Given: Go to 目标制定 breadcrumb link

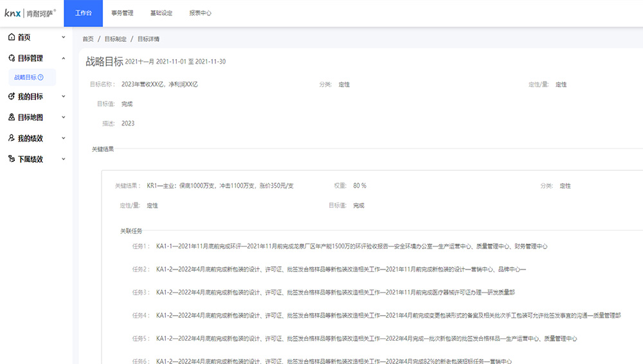Looking at the screenshot, I should [115, 39].
